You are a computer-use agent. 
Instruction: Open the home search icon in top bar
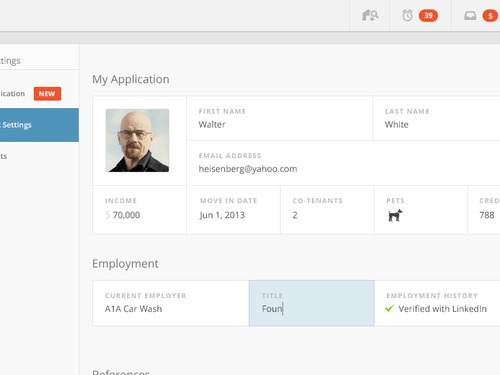[x=370, y=15]
